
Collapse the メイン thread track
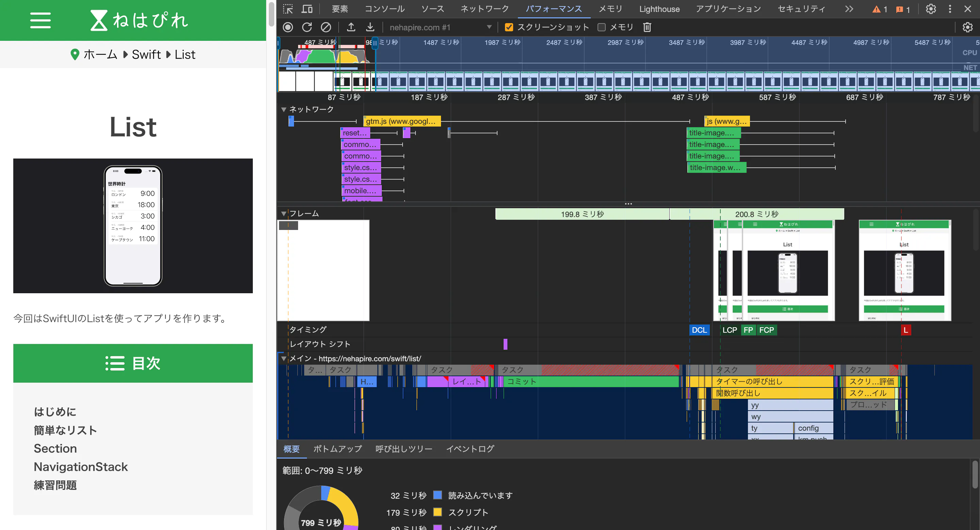283,359
